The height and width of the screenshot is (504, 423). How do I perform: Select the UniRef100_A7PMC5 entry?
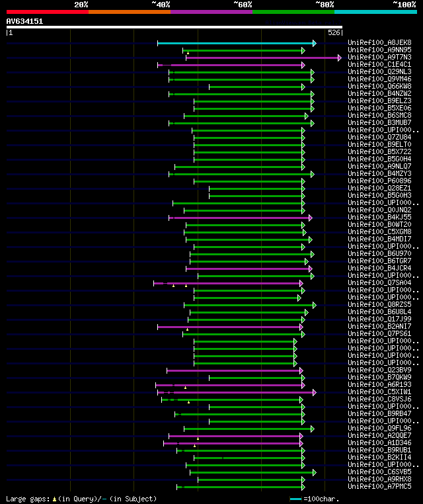pyautogui.click(x=379, y=487)
